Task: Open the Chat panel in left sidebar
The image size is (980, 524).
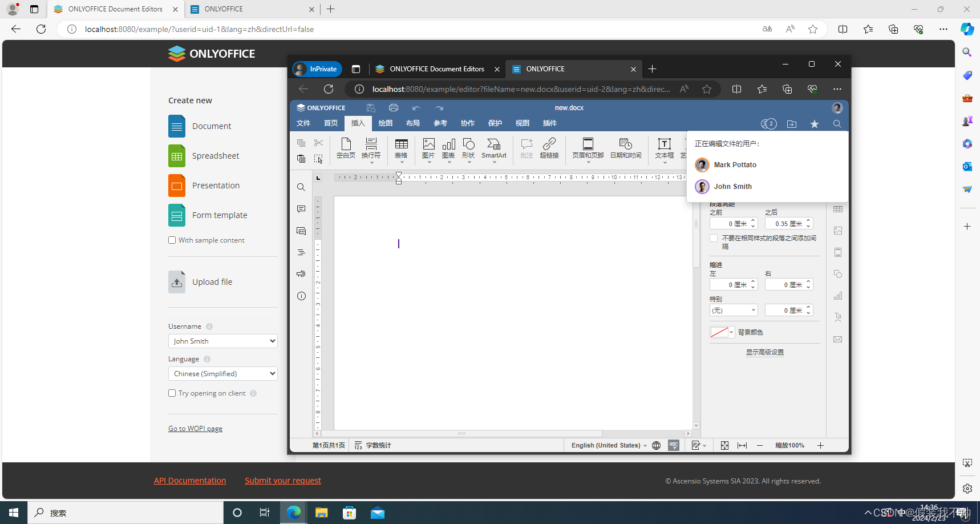Action: (301, 231)
